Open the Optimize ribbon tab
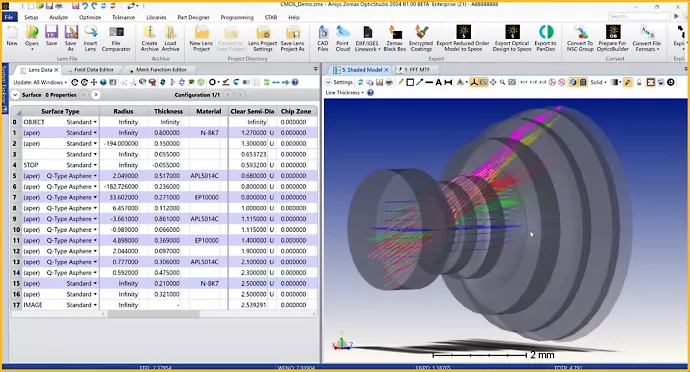The width and height of the screenshot is (690, 372). (x=90, y=17)
